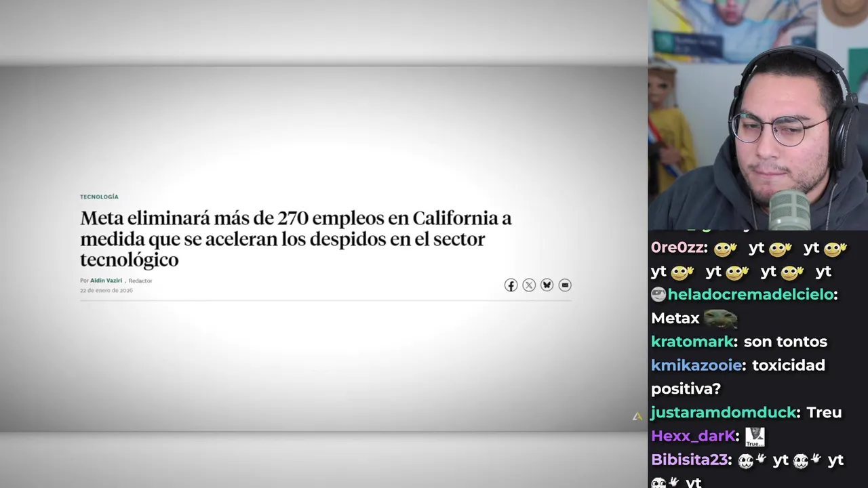Share the article via Bluesky butterfly icon

pos(547,285)
